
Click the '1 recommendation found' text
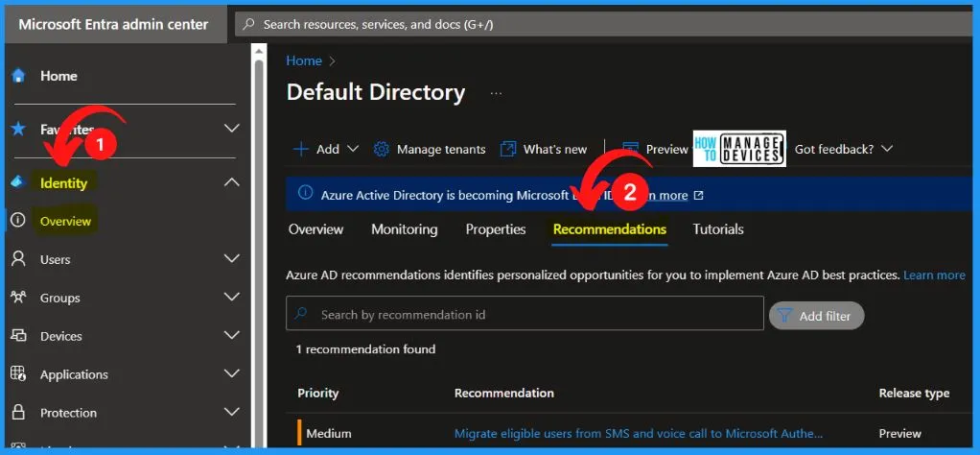pyautogui.click(x=365, y=349)
